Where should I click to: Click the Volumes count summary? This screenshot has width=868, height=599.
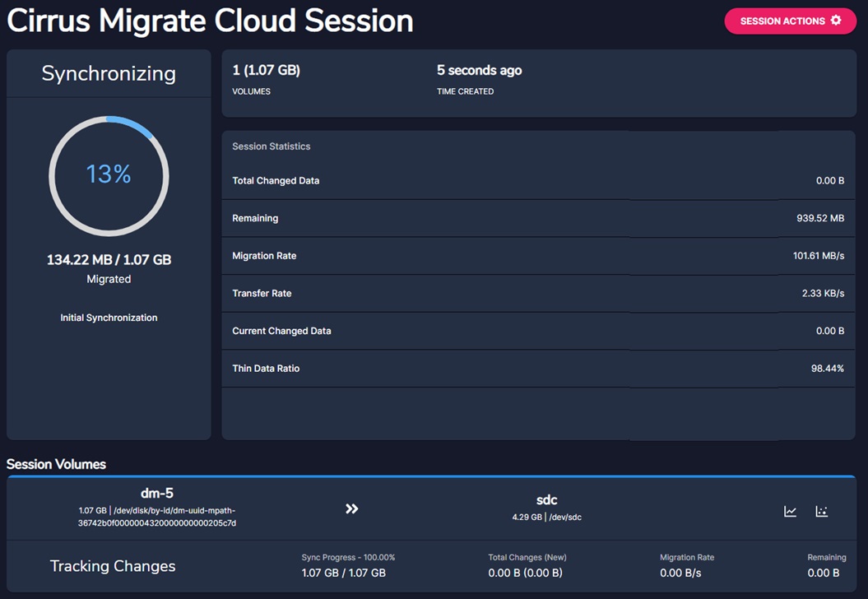(x=266, y=72)
